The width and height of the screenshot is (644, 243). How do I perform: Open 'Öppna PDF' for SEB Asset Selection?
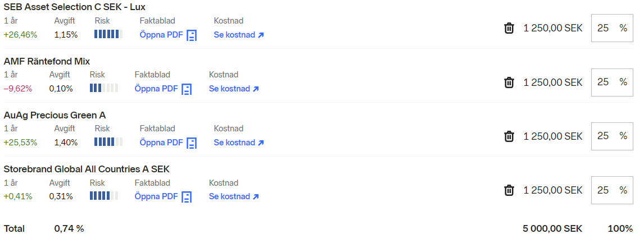pos(161,35)
